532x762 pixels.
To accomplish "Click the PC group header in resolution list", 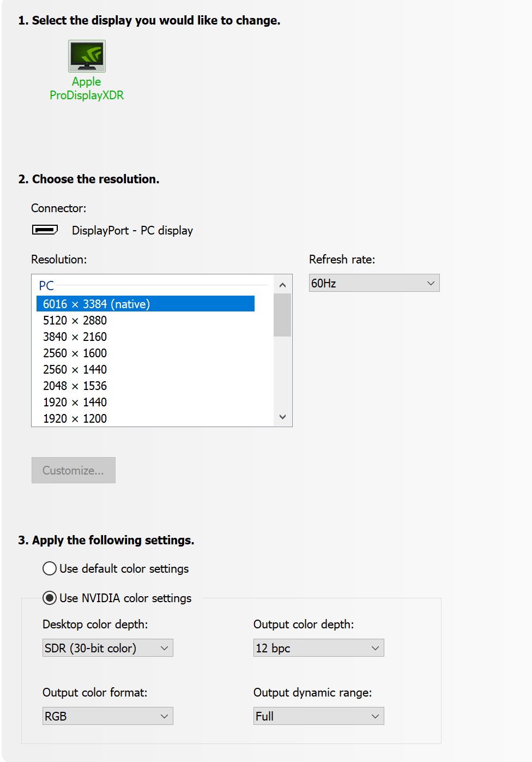I will click(46, 285).
